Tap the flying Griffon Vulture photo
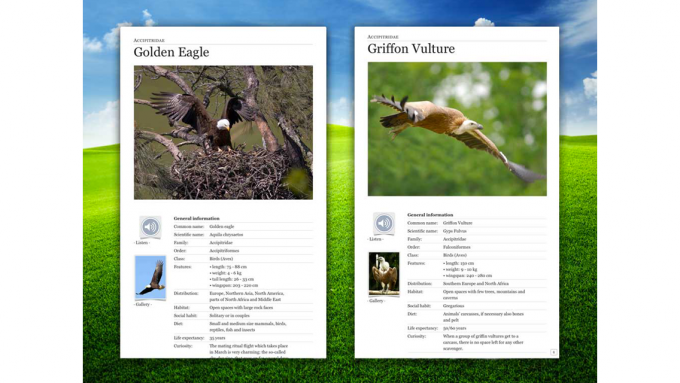The width and height of the screenshot is (680, 383). click(x=457, y=129)
